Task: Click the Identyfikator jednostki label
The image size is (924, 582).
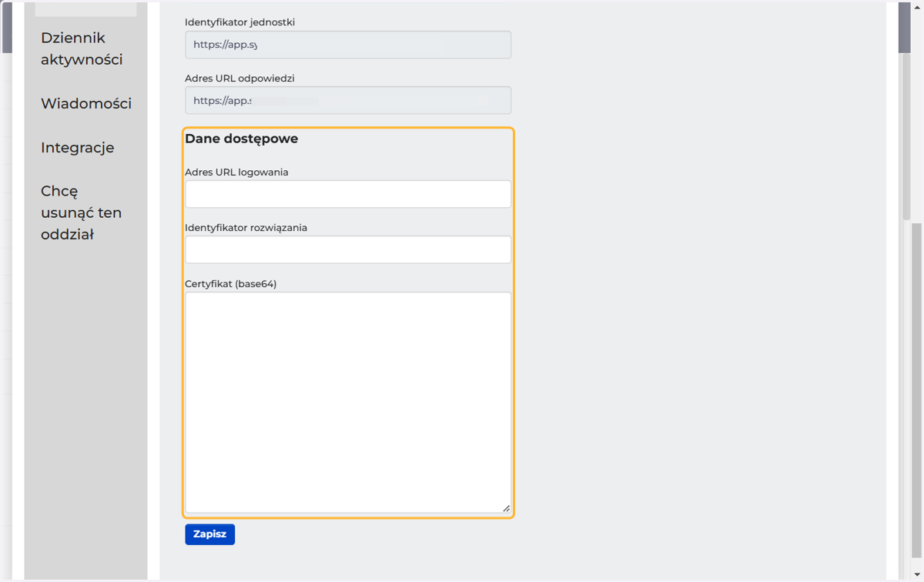Action: (x=239, y=22)
